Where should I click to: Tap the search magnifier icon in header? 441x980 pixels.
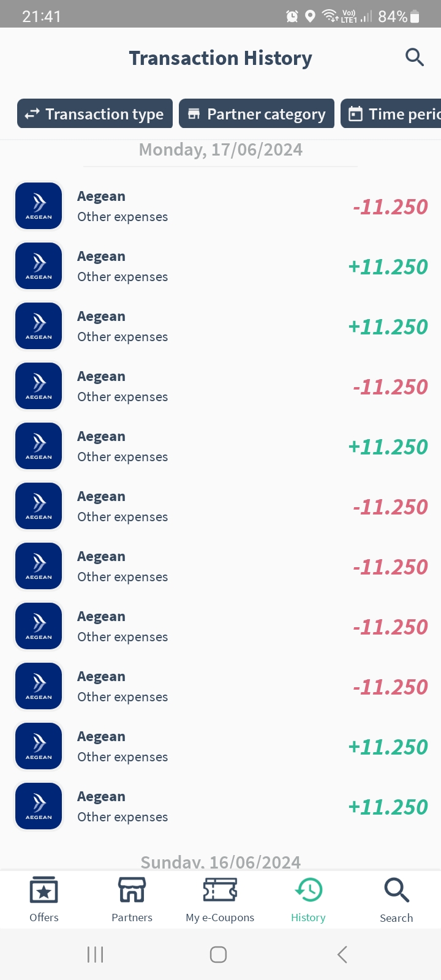(415, 58)
